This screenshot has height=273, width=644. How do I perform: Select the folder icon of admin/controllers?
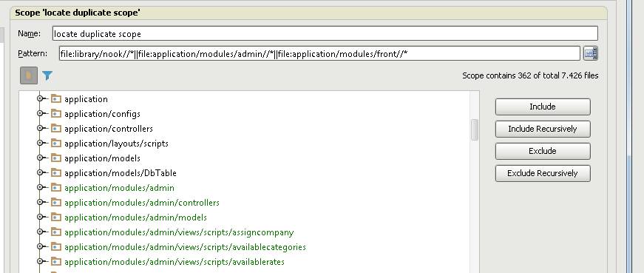pyautogui.click(x=56, y=202)
